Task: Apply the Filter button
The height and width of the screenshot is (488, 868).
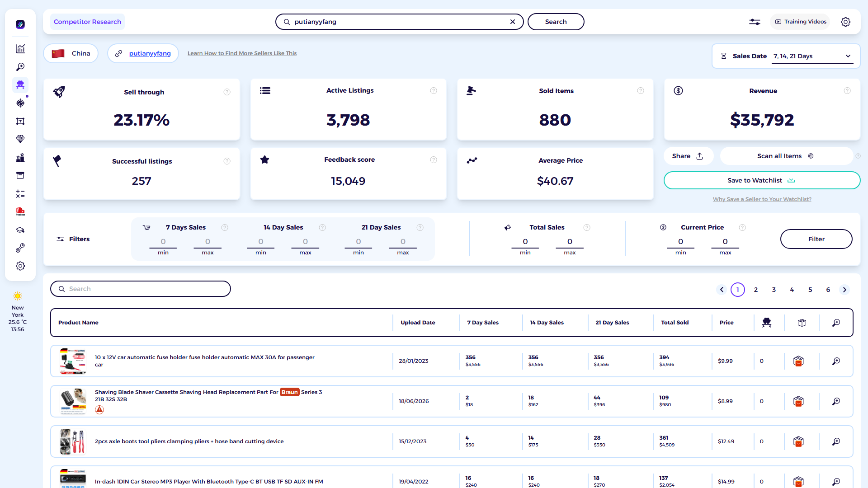Action: [x=816, y=239]
